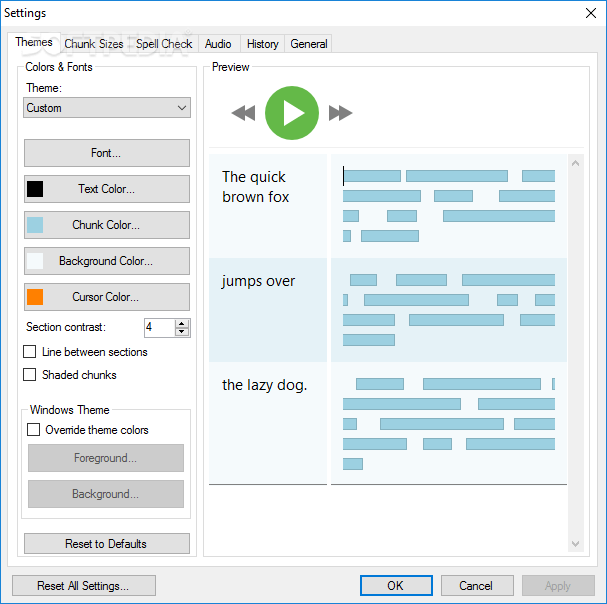The width and height of the screenshot is (607, 604).
Task: Click the disabled Background... Windows Theme button
Action: click(x=106, y=494)
